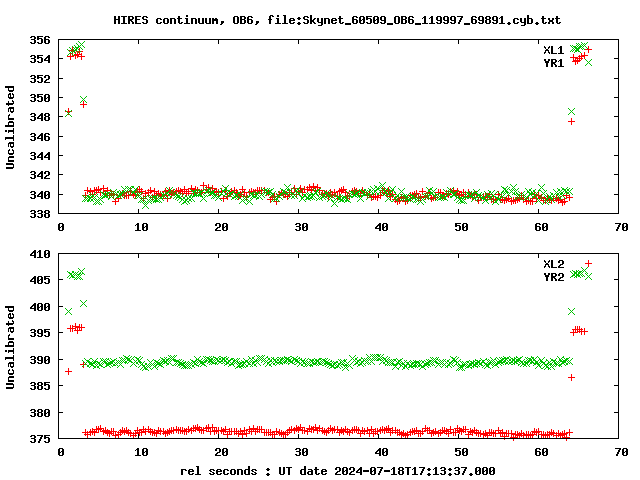Click y-axis tick value 395
The height and width of the screenshot is (480, 640).
40,333
